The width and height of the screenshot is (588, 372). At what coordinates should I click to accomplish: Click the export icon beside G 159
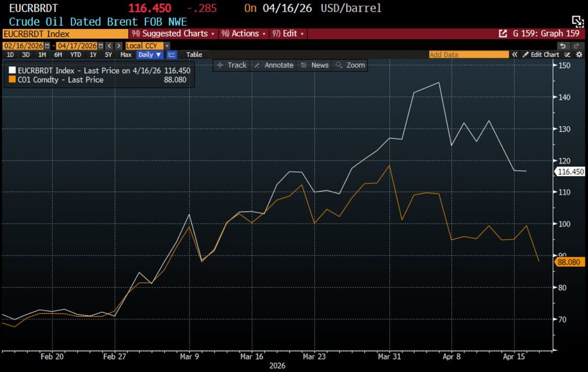click(x=502, y=34)
